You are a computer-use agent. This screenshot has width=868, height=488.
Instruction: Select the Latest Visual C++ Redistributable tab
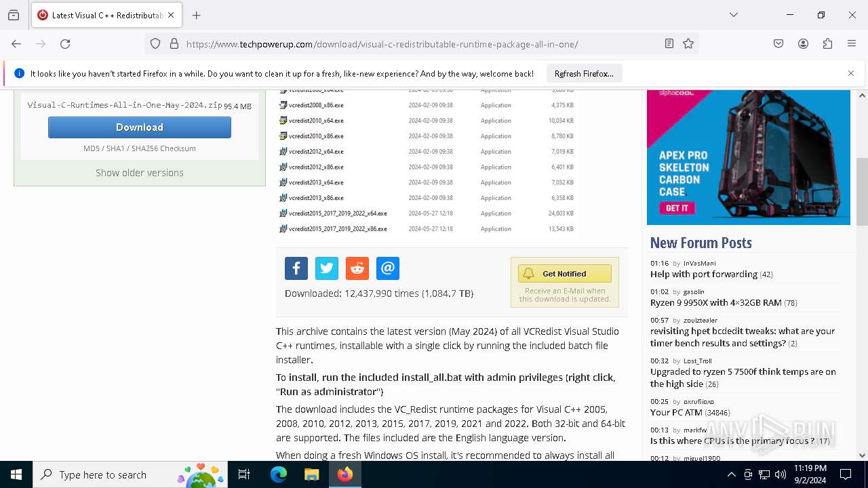click(x=106, y=15)
